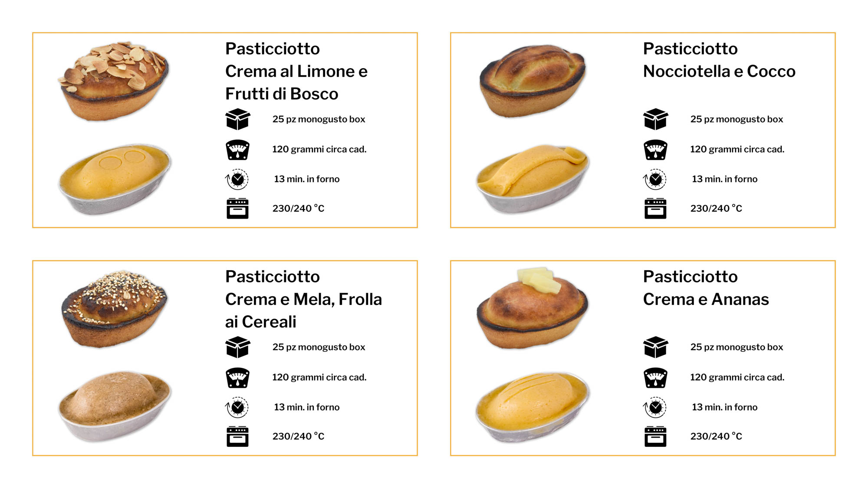Click the oven icon in Frolla ai Cereali card
868x488 pixels.
(x=237, y=436)
